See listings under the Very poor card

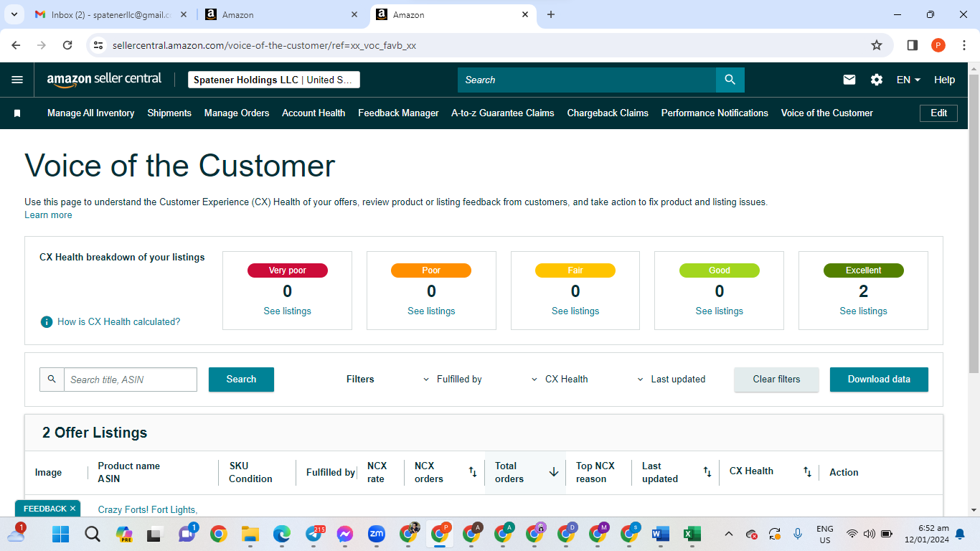(x=288, y=311)
